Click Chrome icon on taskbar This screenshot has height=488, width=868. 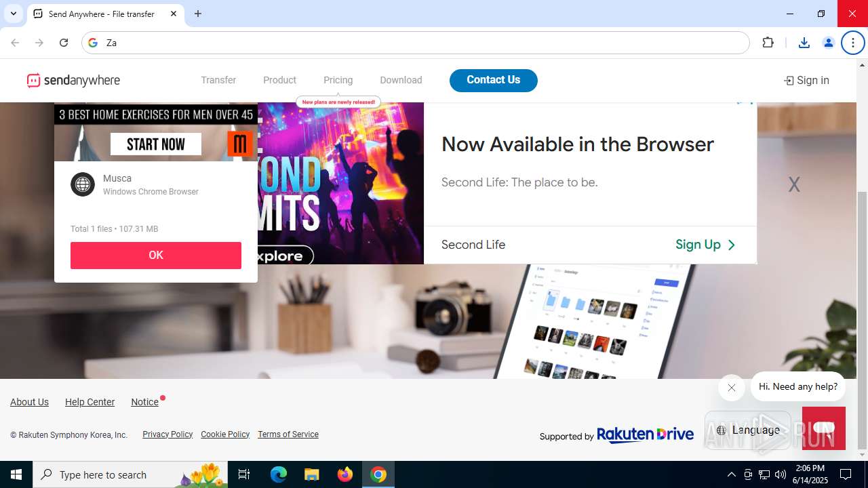click(x=378, y=474)
